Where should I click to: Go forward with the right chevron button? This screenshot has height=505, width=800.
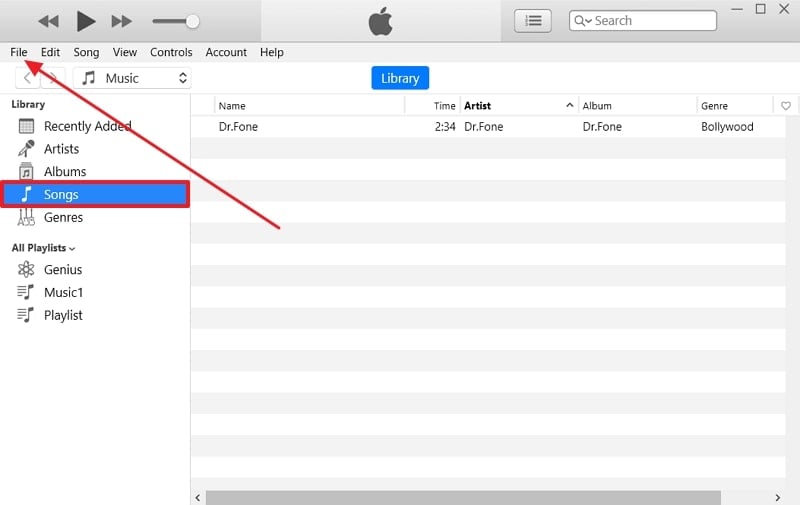53,78
